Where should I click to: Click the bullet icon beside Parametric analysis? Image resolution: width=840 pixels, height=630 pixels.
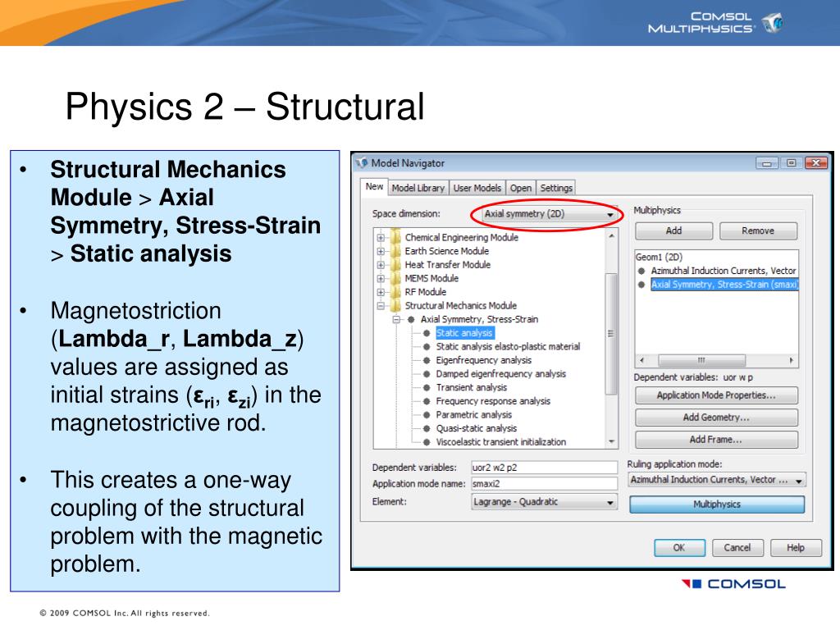(427, 415)
